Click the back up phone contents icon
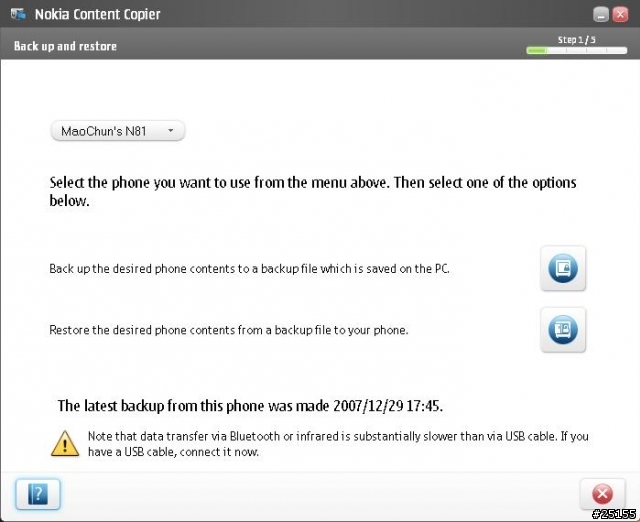This screenshot has height=522, width=640. 563,268
